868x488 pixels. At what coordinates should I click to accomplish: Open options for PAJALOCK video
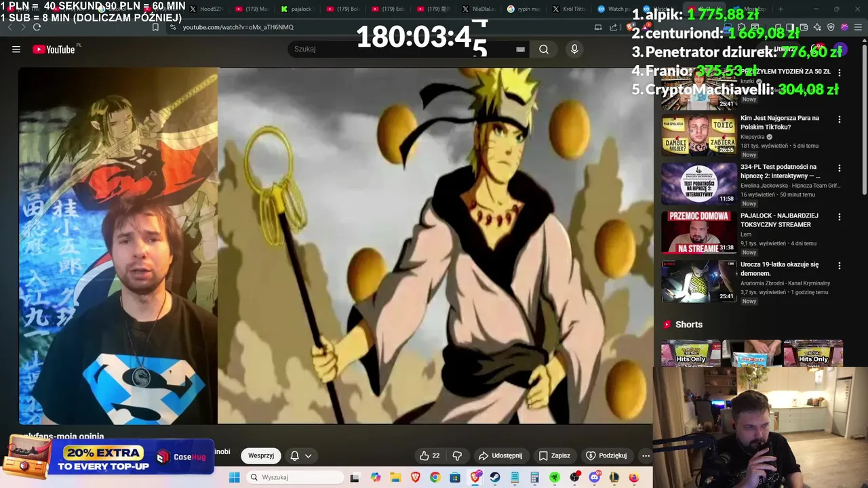(840, 217)
